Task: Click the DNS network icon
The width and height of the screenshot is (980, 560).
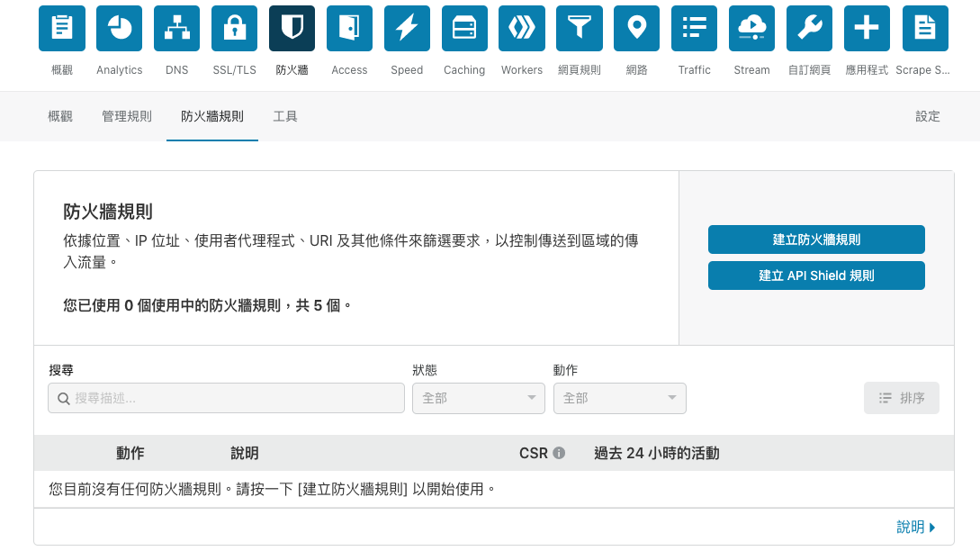Action: tap(177, 29)
